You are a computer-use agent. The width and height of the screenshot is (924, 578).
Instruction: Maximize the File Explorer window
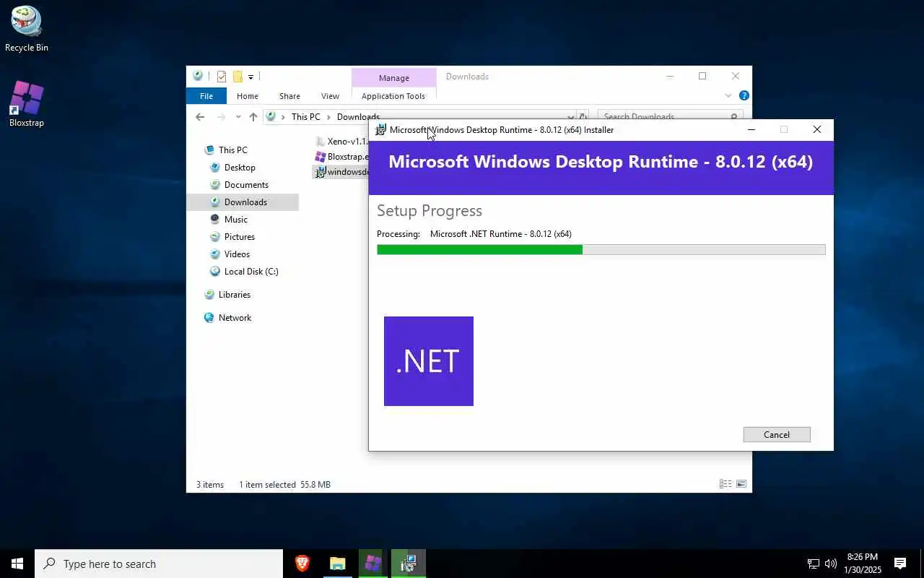702,76
